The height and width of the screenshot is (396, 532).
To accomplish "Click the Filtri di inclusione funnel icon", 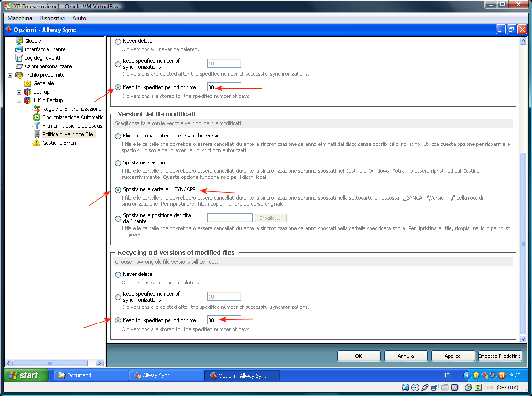I will 37,126.
